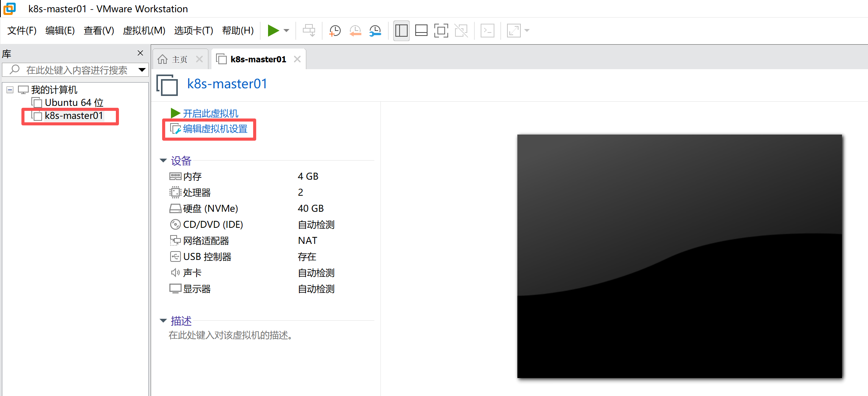
Task: Click the NAT network value
Action: (308, 241)
